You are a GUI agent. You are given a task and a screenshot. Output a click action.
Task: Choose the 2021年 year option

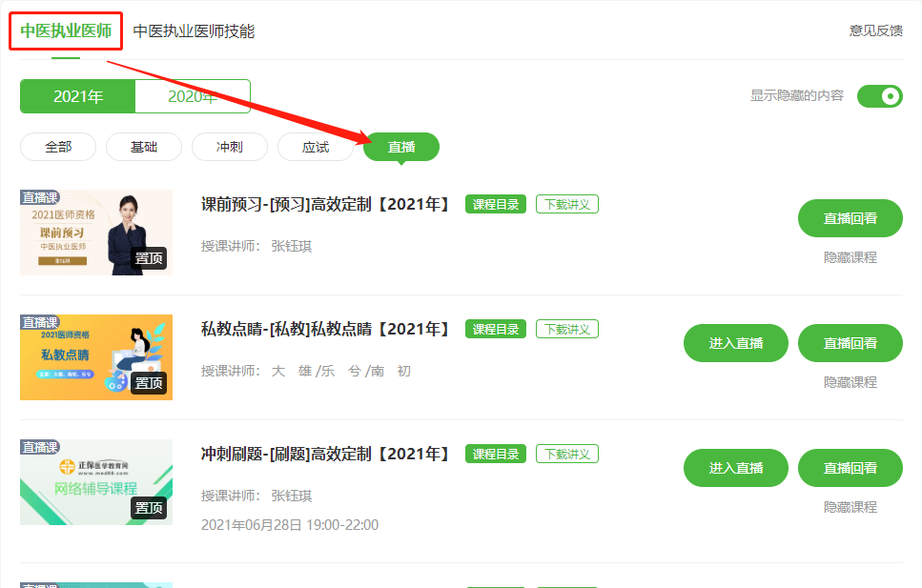pyautogui.click(x=77, y=96)
